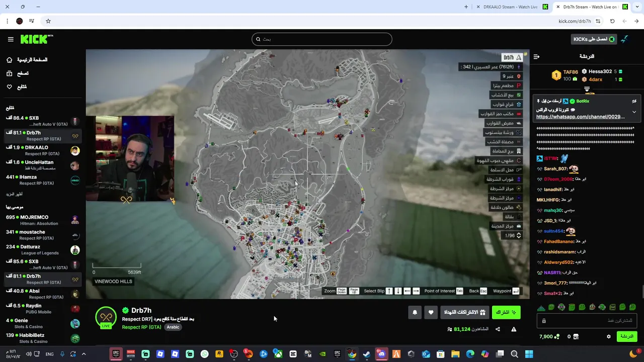The width and height of the screenshot is (644, 362).
Task: Open the browser three-dot menu
Action: pos(7,21)
